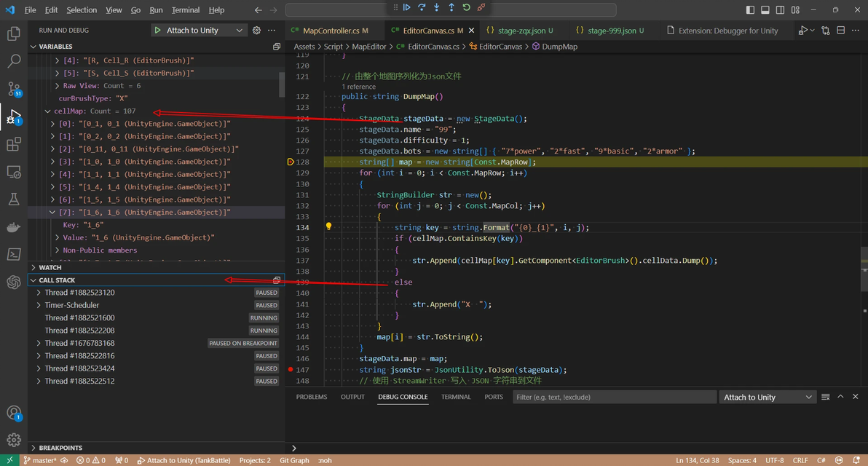The image size is (868, 466).
Task: Toggle the bottom panel layout button
Action: [x=765, y=10]
